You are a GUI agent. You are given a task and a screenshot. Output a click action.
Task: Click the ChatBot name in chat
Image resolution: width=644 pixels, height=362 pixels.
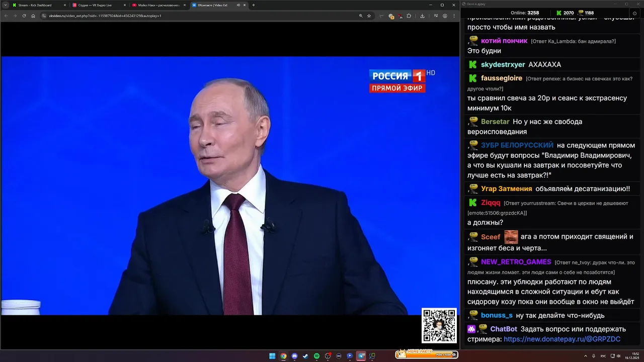(x=504, y=329)
